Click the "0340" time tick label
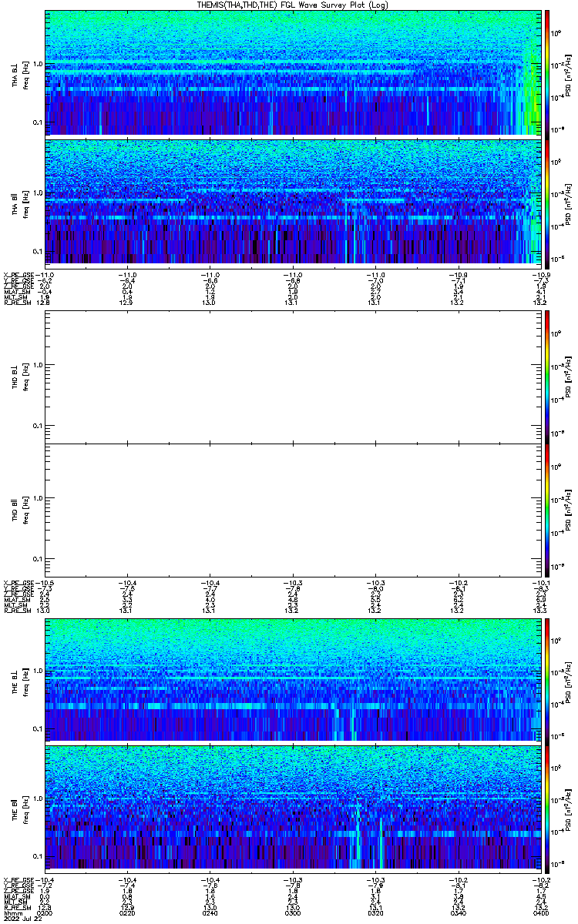The image size is (578, 924). pyautogui.click(x=458, y=913)
